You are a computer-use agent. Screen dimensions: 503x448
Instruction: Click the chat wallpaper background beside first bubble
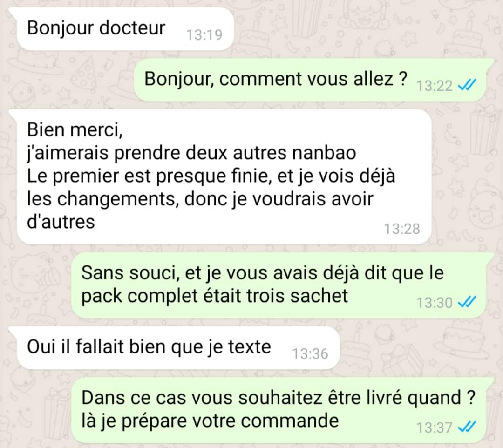(x=353, y=29)
